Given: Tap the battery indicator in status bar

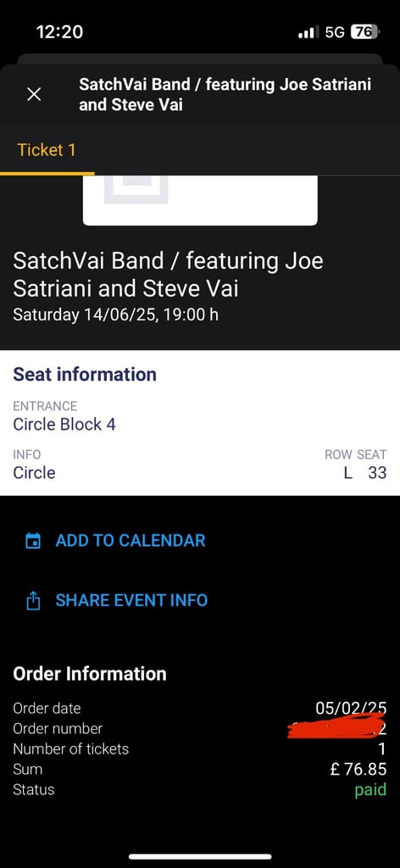Looking at the screenshot, I should 364,32.
